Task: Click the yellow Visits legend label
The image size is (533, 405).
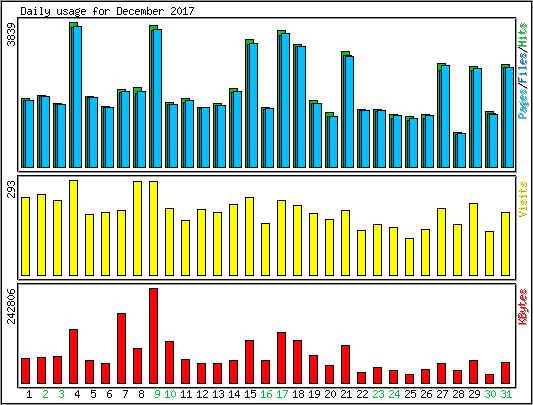Action: pos(523,199)
